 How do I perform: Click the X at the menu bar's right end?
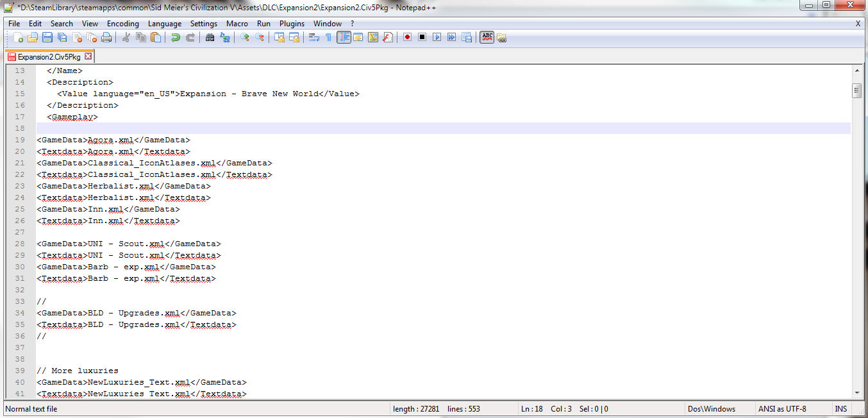tap(858, 24)
